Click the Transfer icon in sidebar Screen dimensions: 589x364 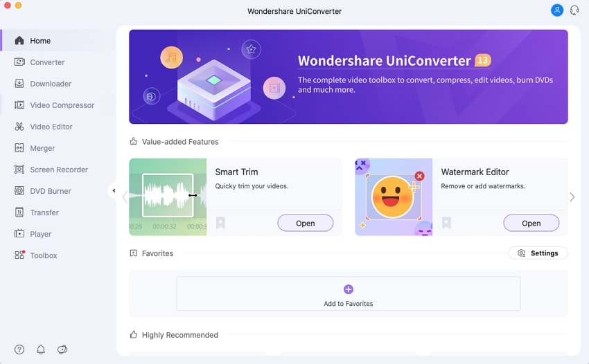click(x=19, y=212)
